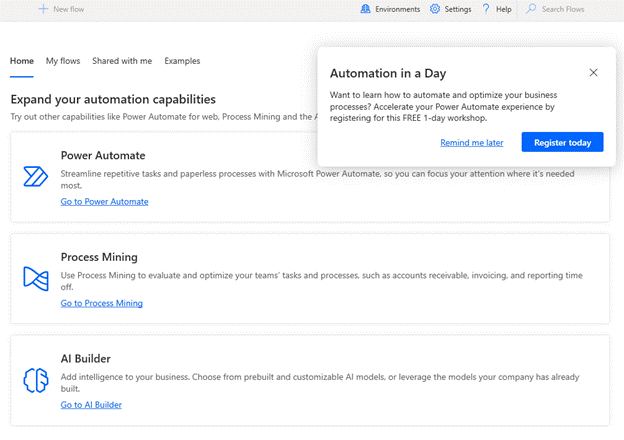Image resolution: width=624 pixels, height=440 pixels.
Task: Click the 'Add intelligence to your business' description
Action: pyautogui.click(x=320, y=382)
